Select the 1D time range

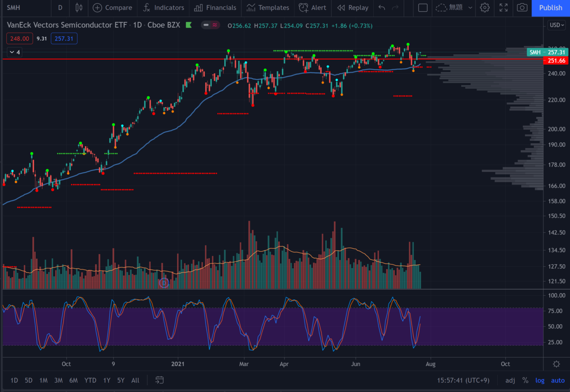click(14, 380)
